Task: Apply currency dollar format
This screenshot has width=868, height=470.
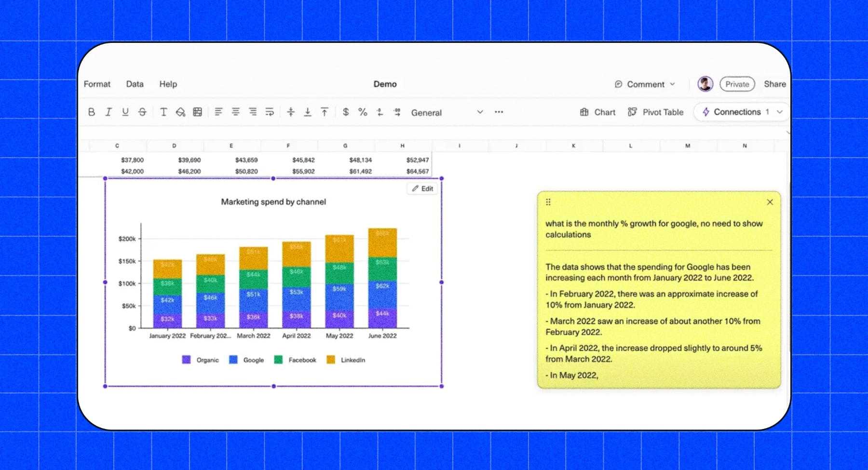Action: point(346,112)
